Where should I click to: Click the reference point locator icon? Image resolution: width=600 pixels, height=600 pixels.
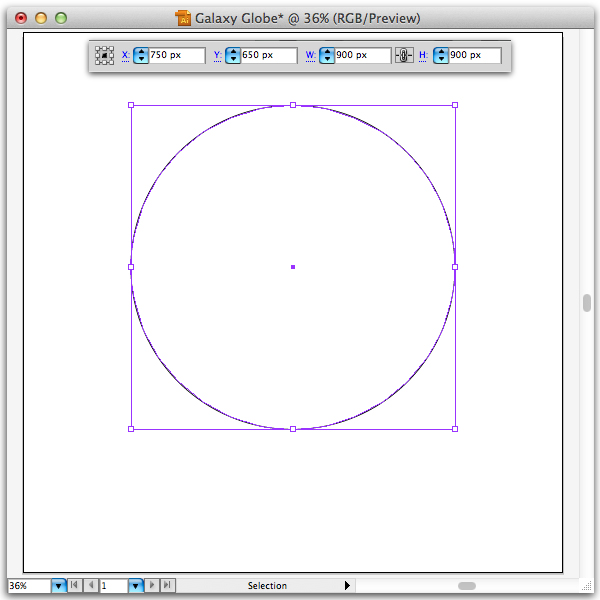(x=104, y=55)
